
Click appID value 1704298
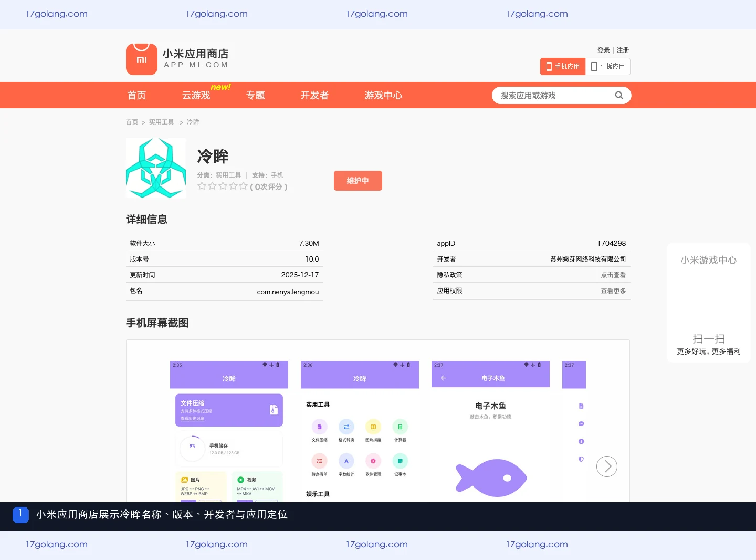click(x=612, y=243)
